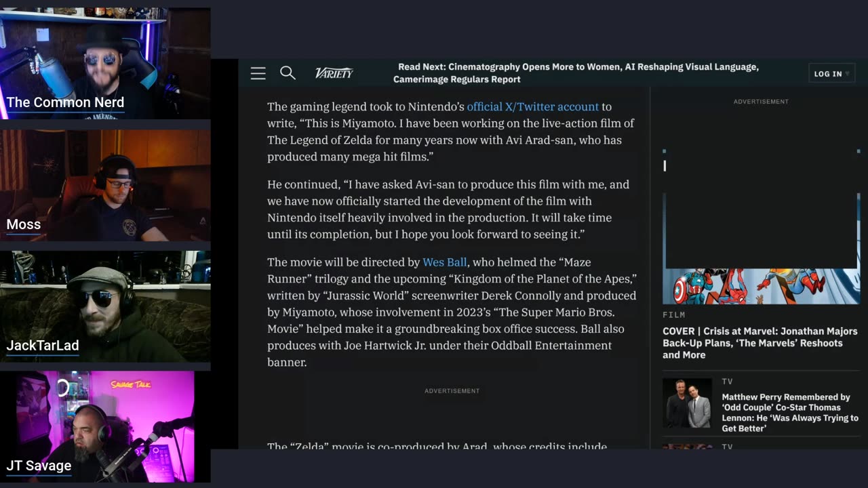Follow the official X/Twitter account link
868x488 pixels.
click(x=532, y=106)
